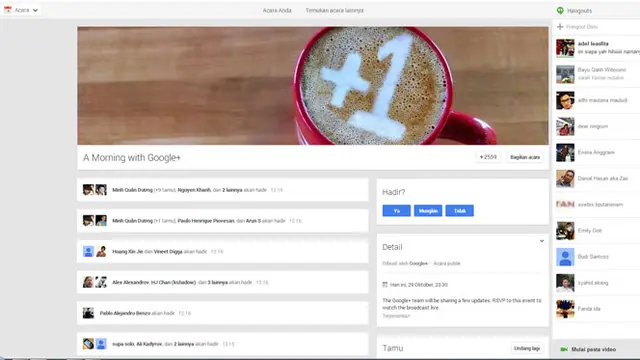Click the Bagikan acara button

click(525, 157)
